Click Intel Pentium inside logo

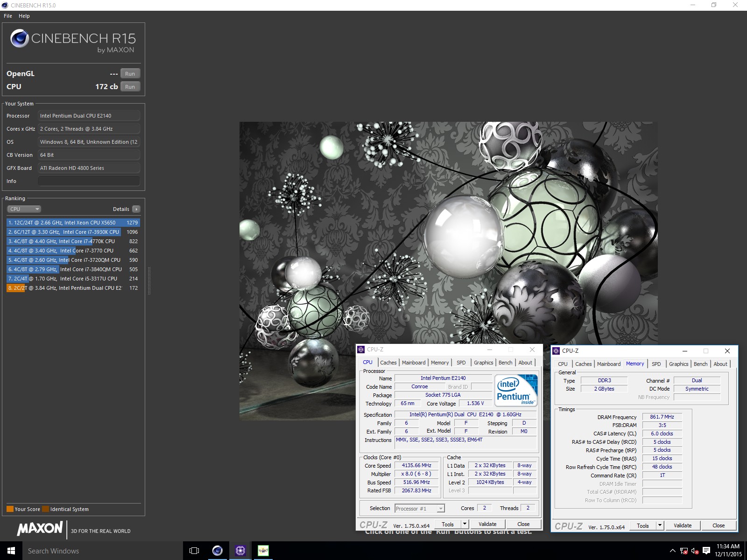516,390
